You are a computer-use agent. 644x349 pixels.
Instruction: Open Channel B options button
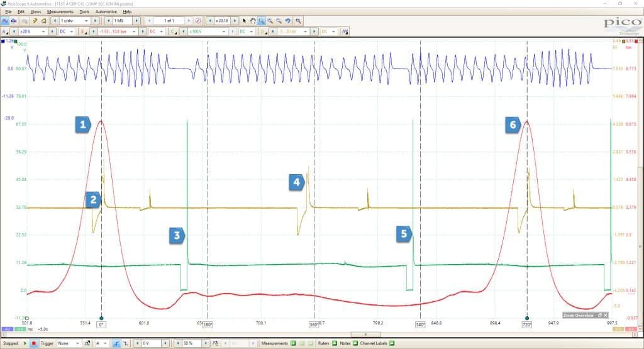(84, 31)
